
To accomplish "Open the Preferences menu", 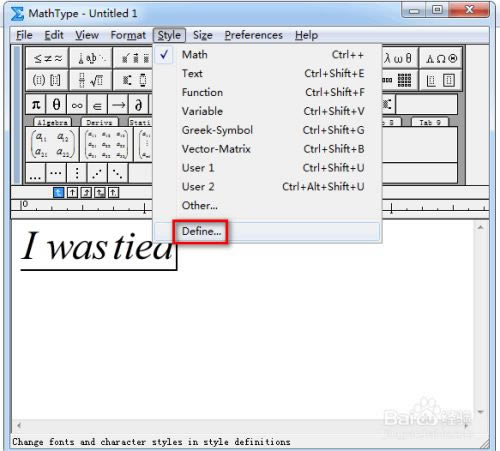I will coord(254,35).
